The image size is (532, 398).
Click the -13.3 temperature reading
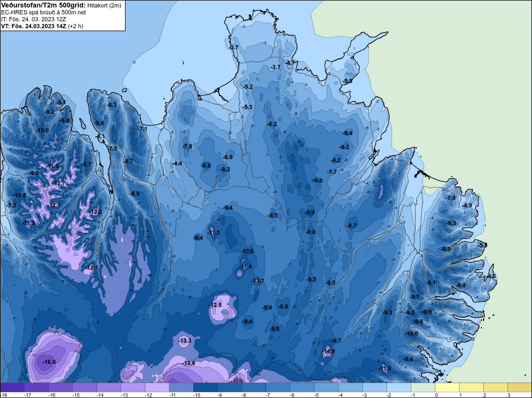185,341
